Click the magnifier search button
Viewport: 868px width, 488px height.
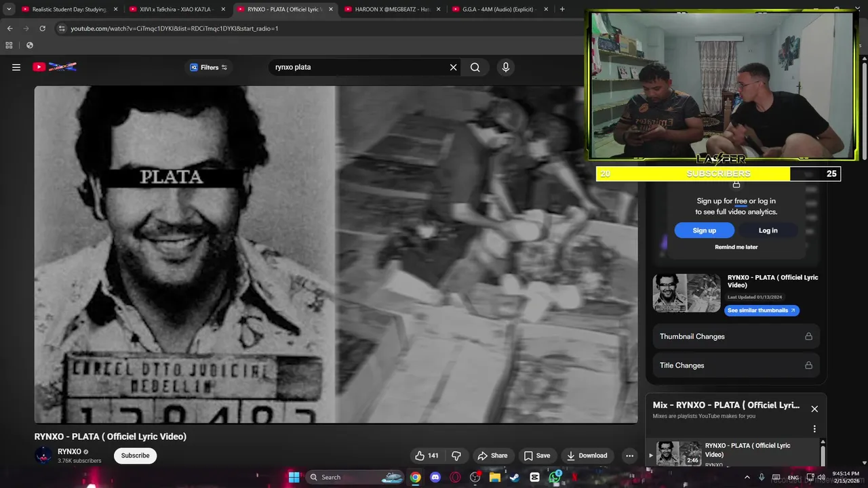pyautogui.click(x=475, y=67)
